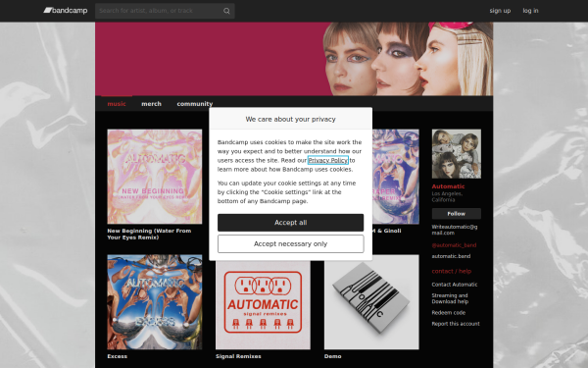Screen dimensions: 588x368
Task: Open Contact Automatic link
Action: coord(455,285)
